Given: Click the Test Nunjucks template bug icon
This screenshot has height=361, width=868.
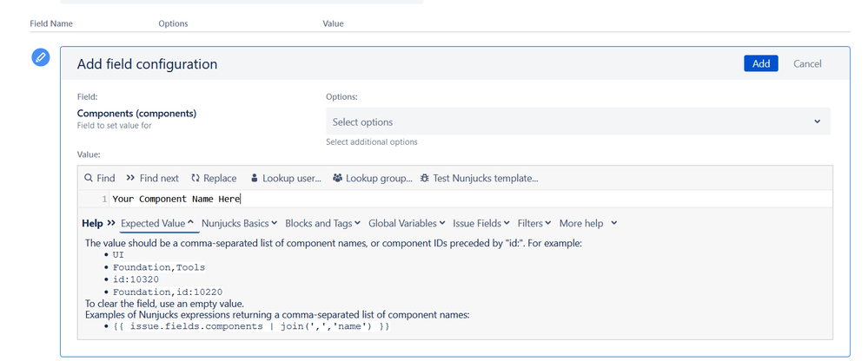Looking at the screenshot, I should pyautogui.click(x=424, y=178).
